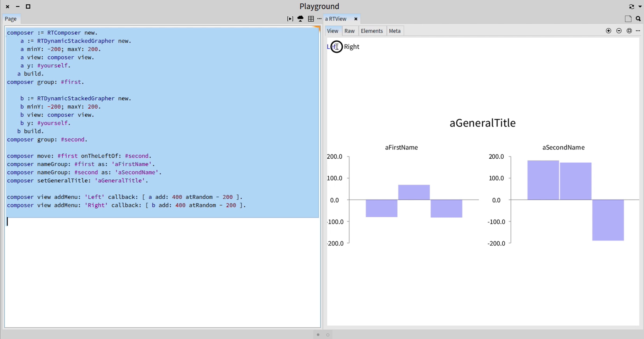Click the empty line below the code

pos(162,222)
